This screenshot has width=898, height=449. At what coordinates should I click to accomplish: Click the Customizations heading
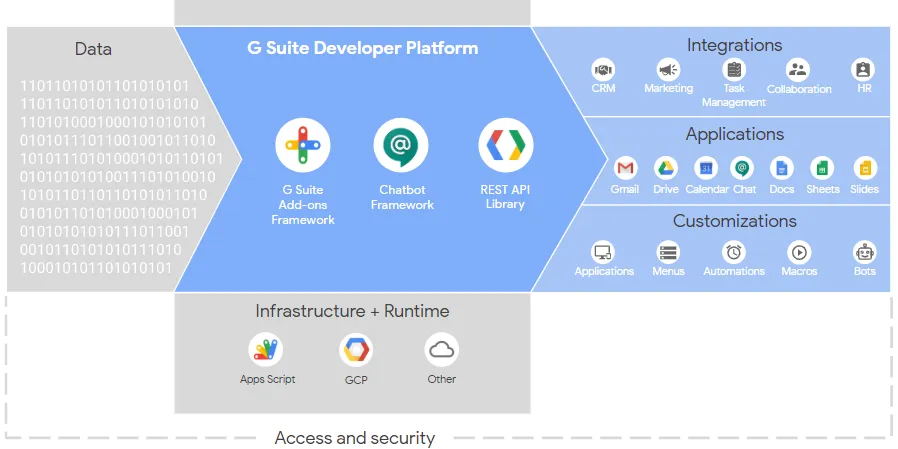pyautogui.click(x=735, y=221)
